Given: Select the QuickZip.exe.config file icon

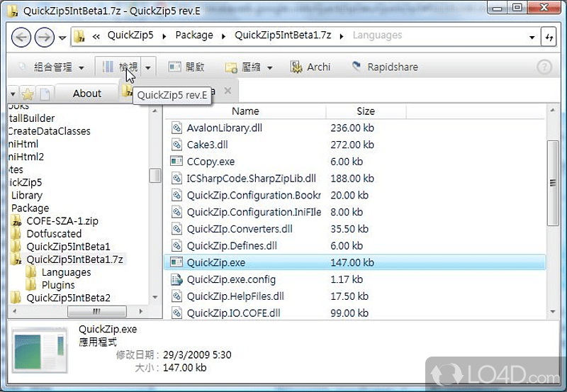Looking at the screenshot, I should pyautogui.click(x=176, y=279).
